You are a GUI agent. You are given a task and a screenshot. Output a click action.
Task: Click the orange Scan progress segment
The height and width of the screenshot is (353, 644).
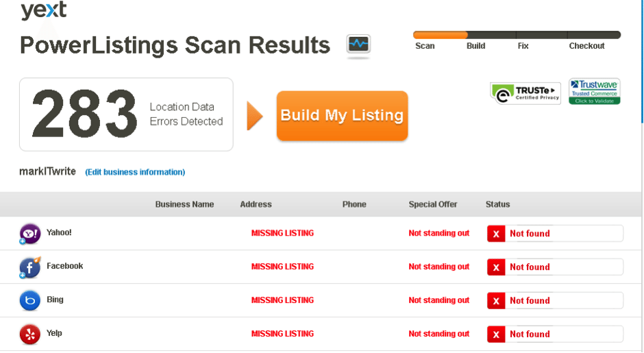click(440, 35)
